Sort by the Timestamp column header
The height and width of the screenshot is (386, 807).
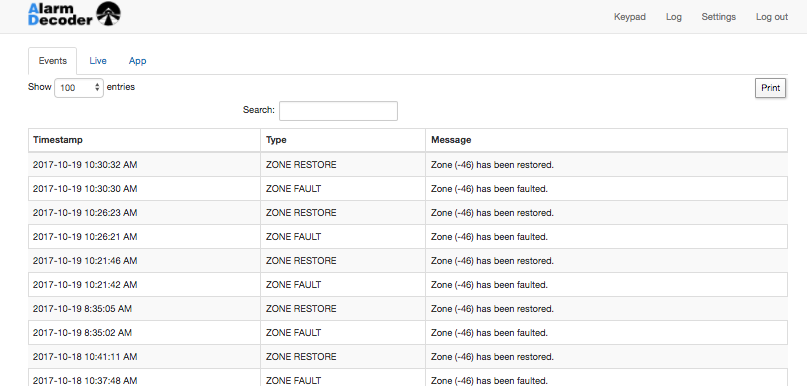coord(144,140)
